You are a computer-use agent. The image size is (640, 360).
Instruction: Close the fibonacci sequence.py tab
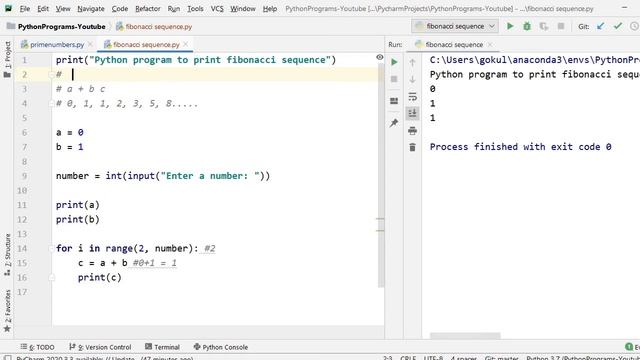tap(186, 44)
